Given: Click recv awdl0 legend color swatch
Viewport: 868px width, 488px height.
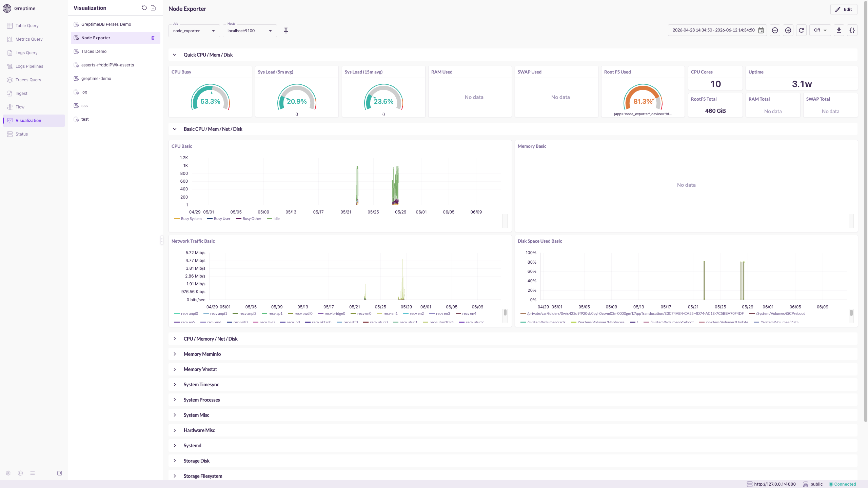Looking at the screenshot, I should [x=291, y=313].
